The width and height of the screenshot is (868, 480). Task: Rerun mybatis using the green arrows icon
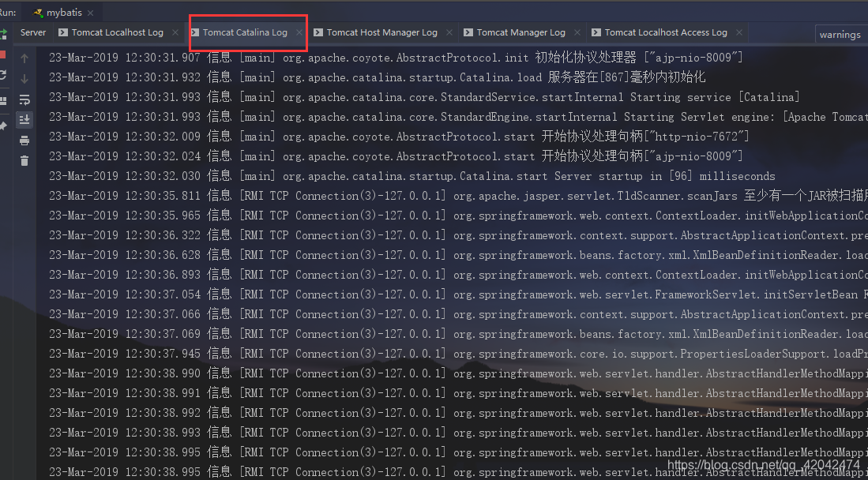pos(3,34)
